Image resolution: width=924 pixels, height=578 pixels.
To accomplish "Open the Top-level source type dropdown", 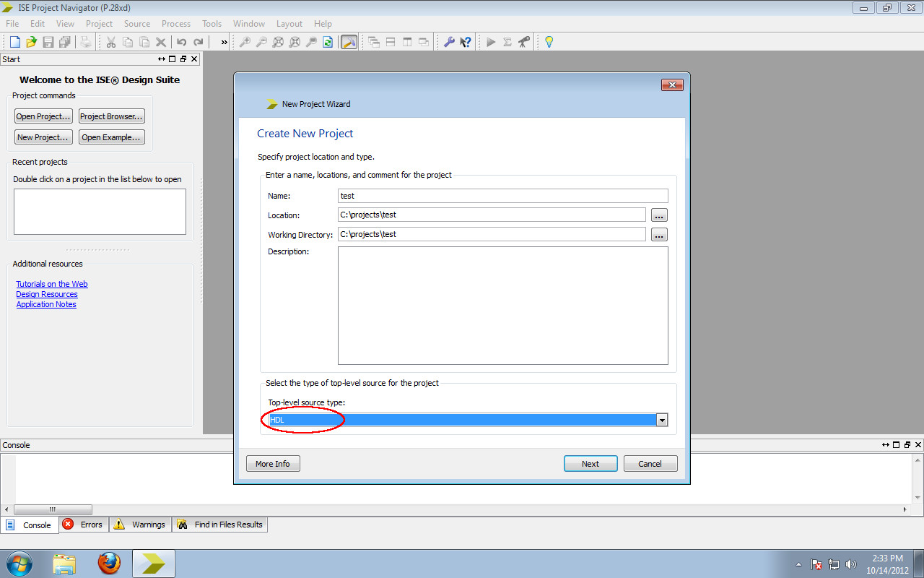I will (x=661, y=420).
